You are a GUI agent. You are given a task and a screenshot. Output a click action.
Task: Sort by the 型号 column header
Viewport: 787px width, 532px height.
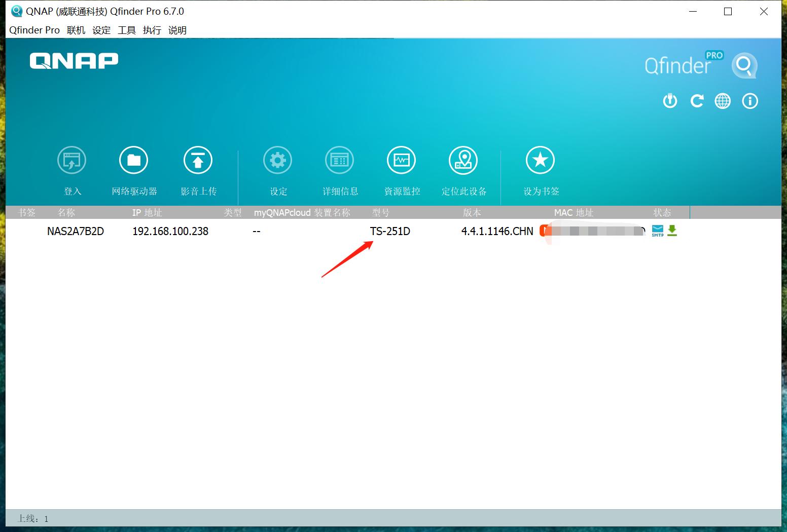pyautogui.click(x=381, y=213)
